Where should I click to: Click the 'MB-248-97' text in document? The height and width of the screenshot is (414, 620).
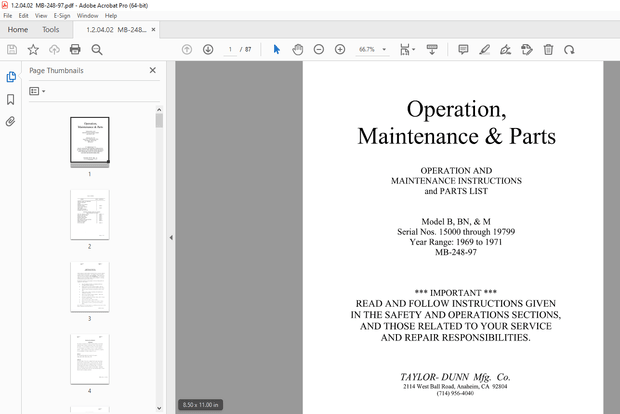(456, 252)
